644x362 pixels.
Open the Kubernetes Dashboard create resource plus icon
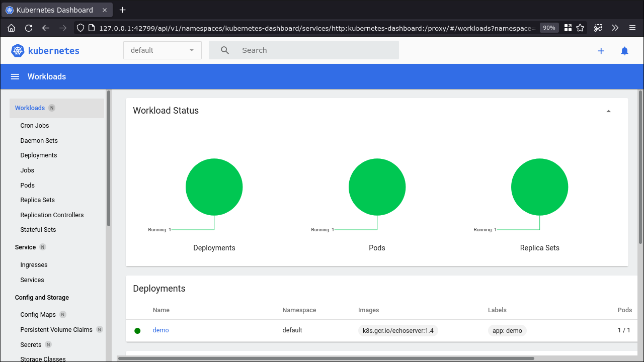[601, 51]
